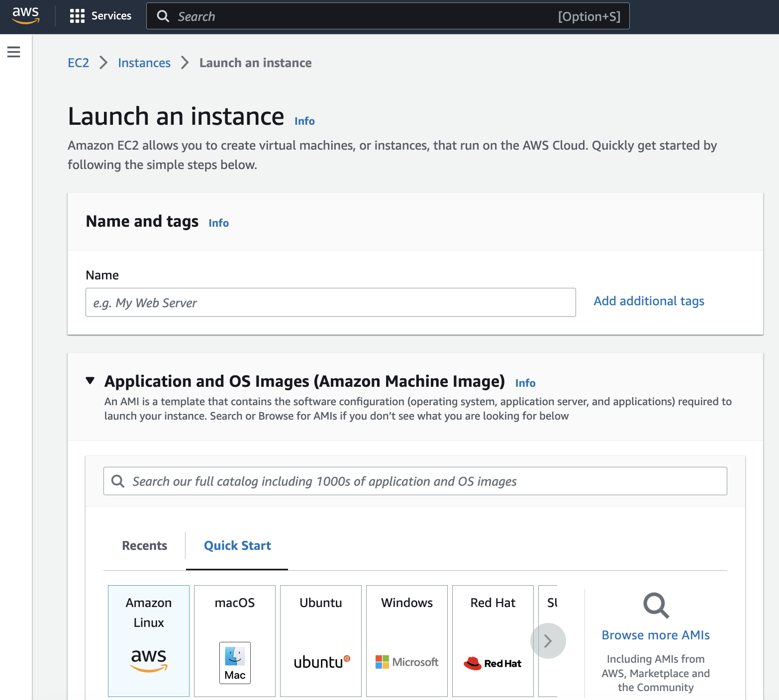Click the AMI catalog search magnifier icon
This screenshot has height=700, width=779.
click(x=118, y=481)
